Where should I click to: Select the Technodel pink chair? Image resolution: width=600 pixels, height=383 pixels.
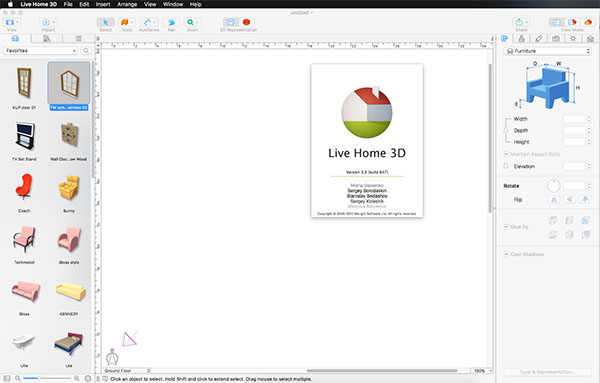[24, 244]
